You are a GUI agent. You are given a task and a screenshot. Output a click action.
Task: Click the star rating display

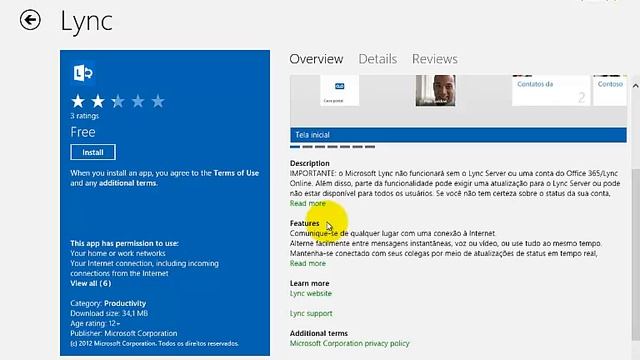(x=118, y=101)
